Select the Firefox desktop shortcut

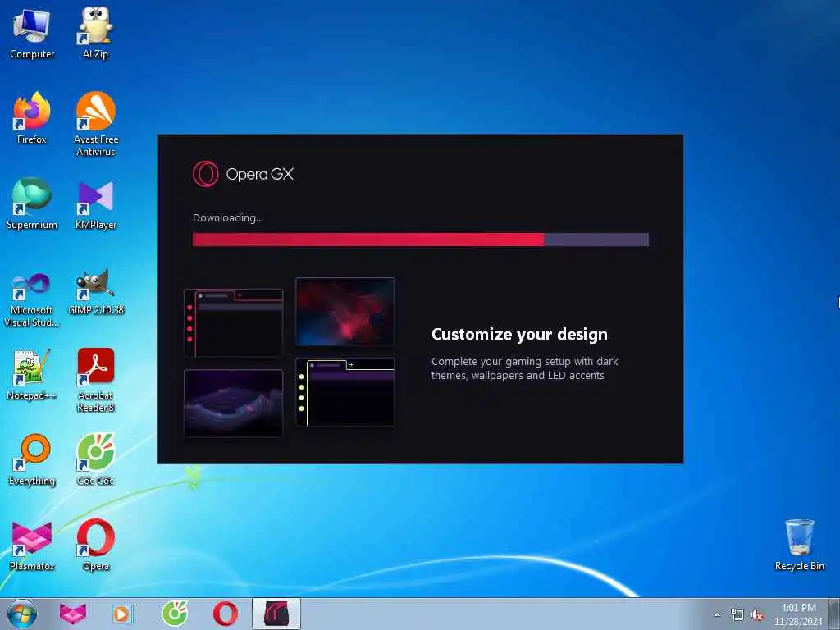pyautogui.click(x=32, y=118)
